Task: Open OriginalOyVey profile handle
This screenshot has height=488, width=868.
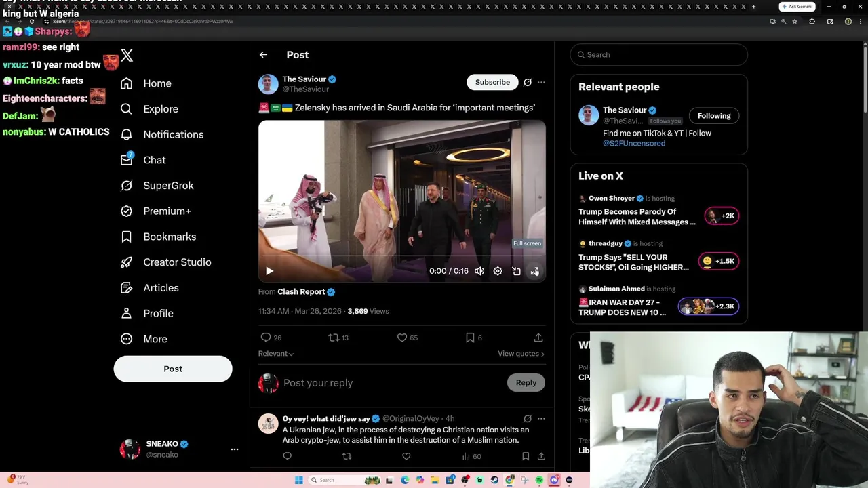Action: point(411,419)
